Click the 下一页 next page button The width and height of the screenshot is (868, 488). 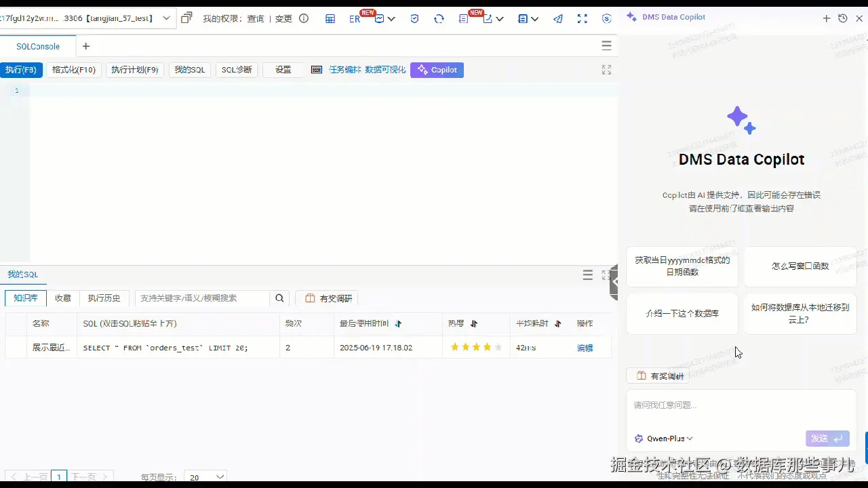[x=91, y=477]
